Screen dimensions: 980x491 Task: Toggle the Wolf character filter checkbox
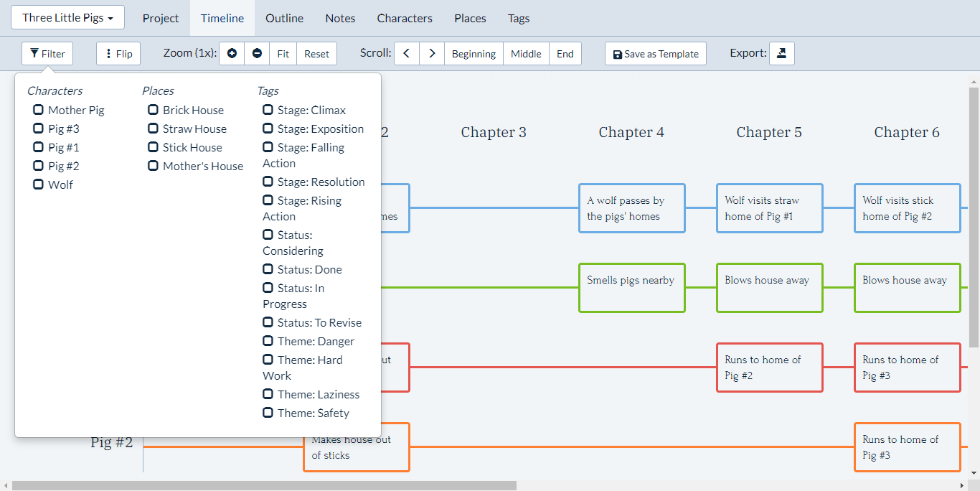pos(38,184)
